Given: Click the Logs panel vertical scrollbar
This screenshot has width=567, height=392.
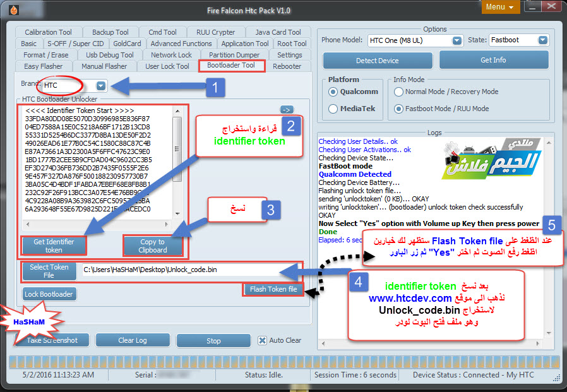Looking at the screenshot, I should click(x=549, y=238).
